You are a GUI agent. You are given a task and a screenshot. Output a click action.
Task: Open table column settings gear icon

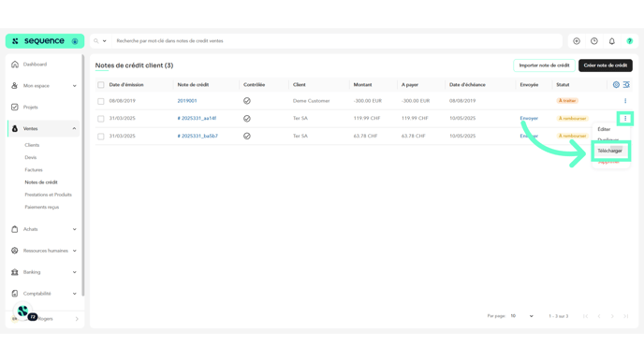(x=616, y=84)
